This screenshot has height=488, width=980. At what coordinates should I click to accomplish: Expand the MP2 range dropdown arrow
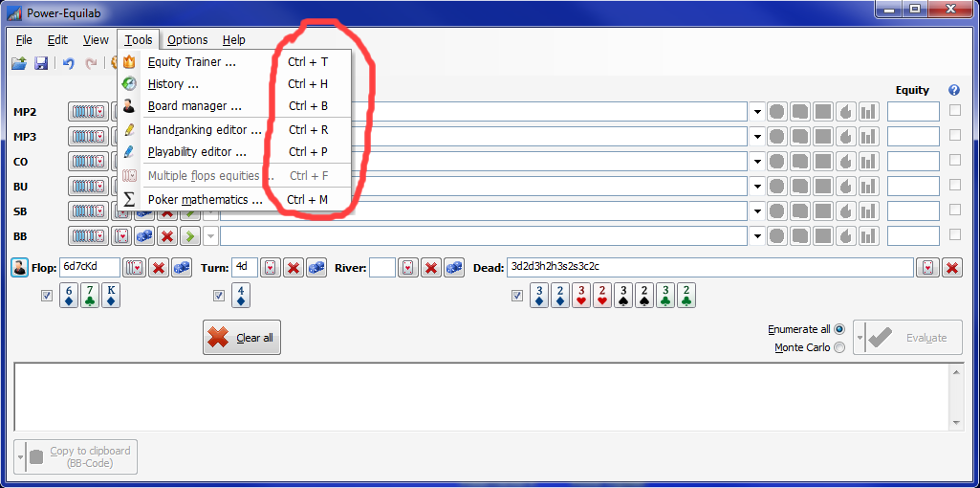click(757, 112)
